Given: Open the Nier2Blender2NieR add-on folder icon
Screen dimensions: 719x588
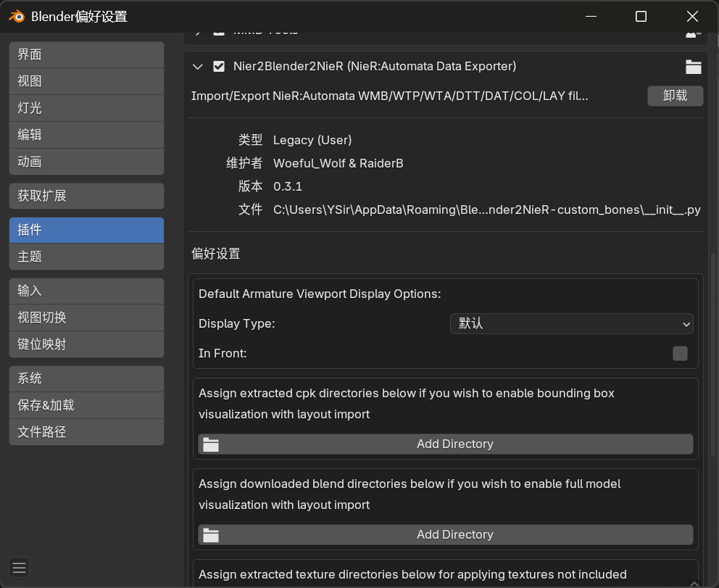Looking at the screenshot, I should tap(694, 67).
